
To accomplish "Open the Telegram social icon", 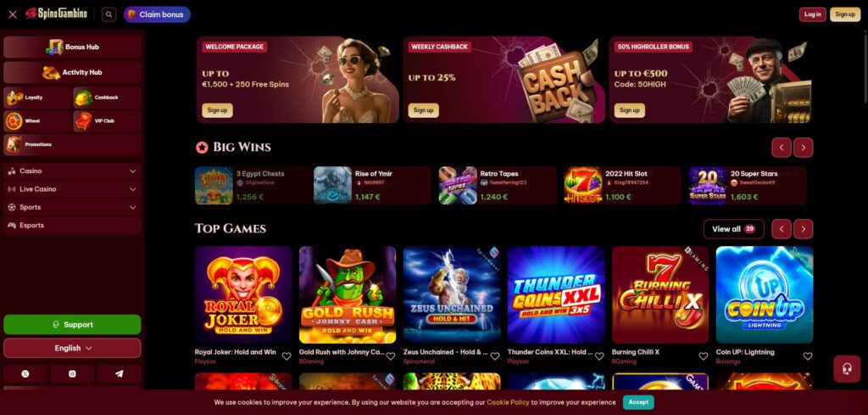I will pyautogui.click(x=119, y=374).
